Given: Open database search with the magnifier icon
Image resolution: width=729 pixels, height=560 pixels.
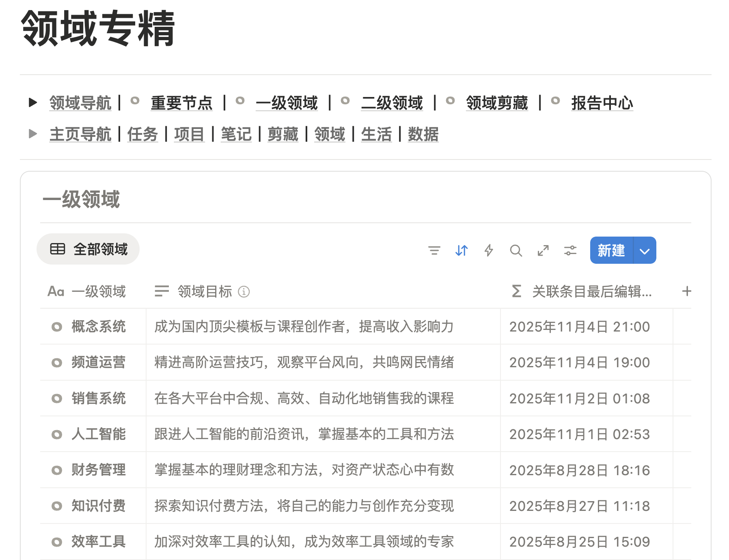Looking at the screenshot, I should point(516,251).
